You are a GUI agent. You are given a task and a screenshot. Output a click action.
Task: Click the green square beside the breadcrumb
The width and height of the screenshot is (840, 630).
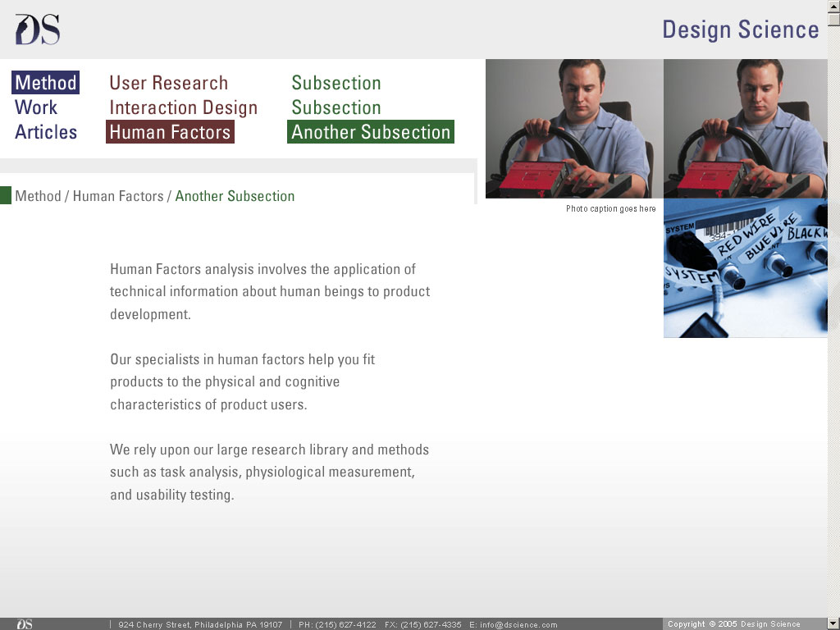pyautogui.click(x=6, y=195)
